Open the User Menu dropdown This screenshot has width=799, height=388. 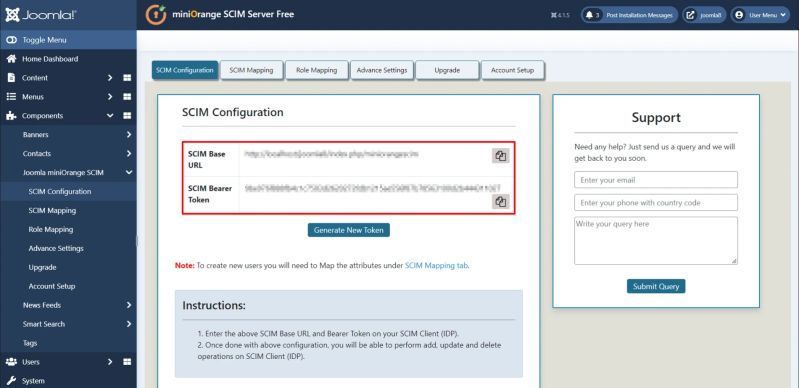pyautogui.click(x=760, y=15)
